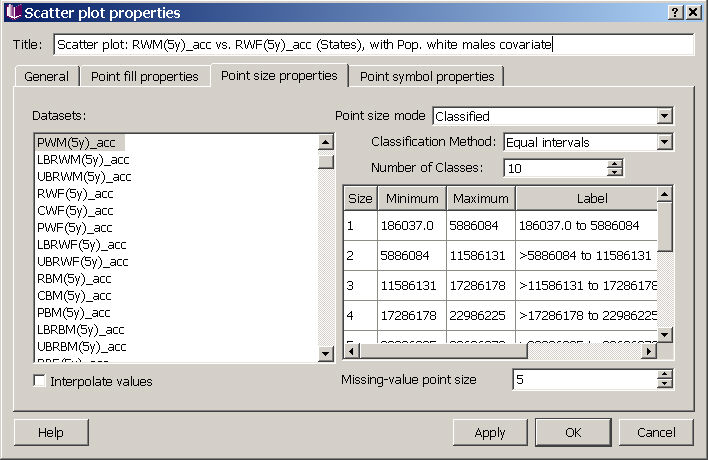Screen dimensions: 708x460
Task: Open the Point size mode dropdown
Action: point(665,116)
